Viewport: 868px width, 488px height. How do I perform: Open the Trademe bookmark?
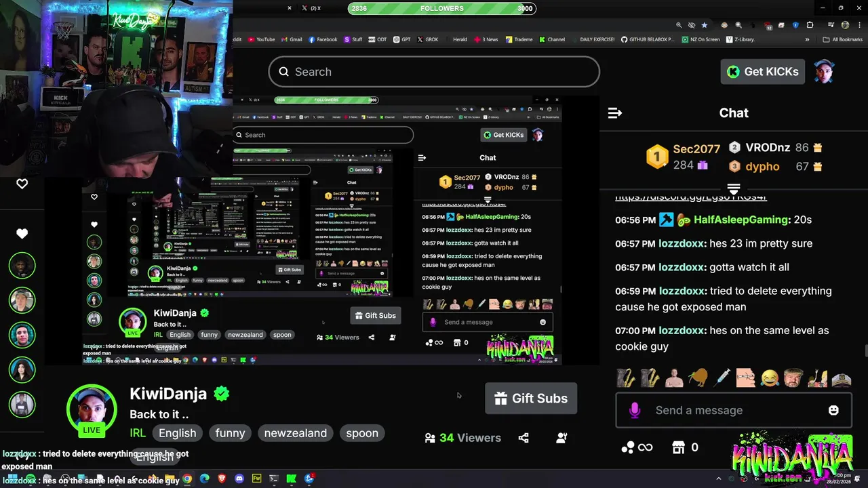coord(519,39)
